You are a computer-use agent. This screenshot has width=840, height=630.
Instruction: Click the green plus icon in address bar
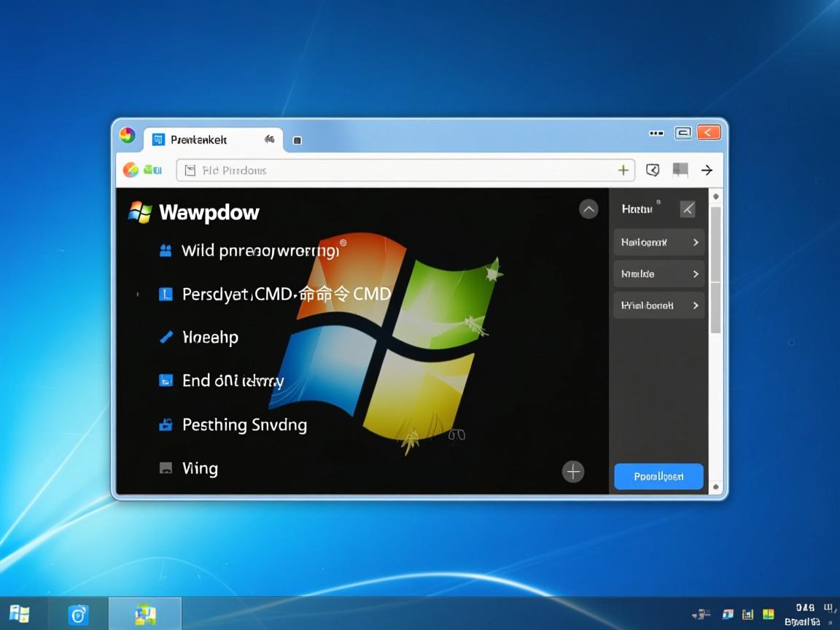[623, 170]
